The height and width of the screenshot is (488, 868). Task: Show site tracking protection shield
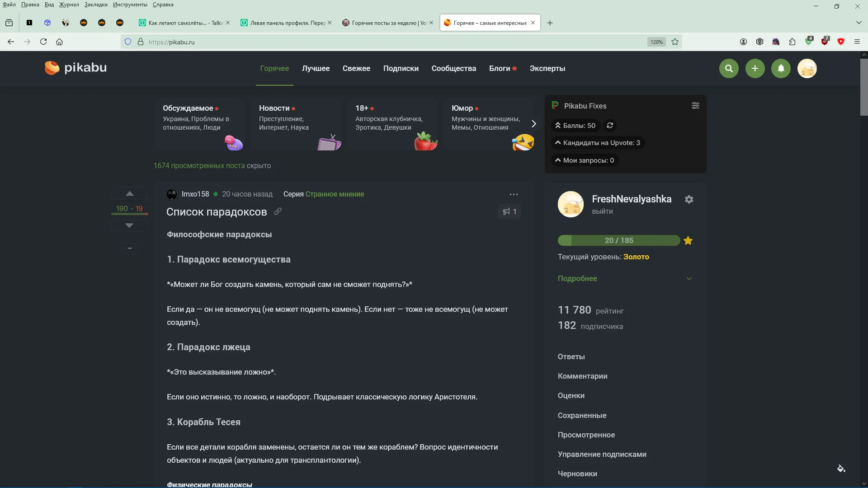pos(128,42)
